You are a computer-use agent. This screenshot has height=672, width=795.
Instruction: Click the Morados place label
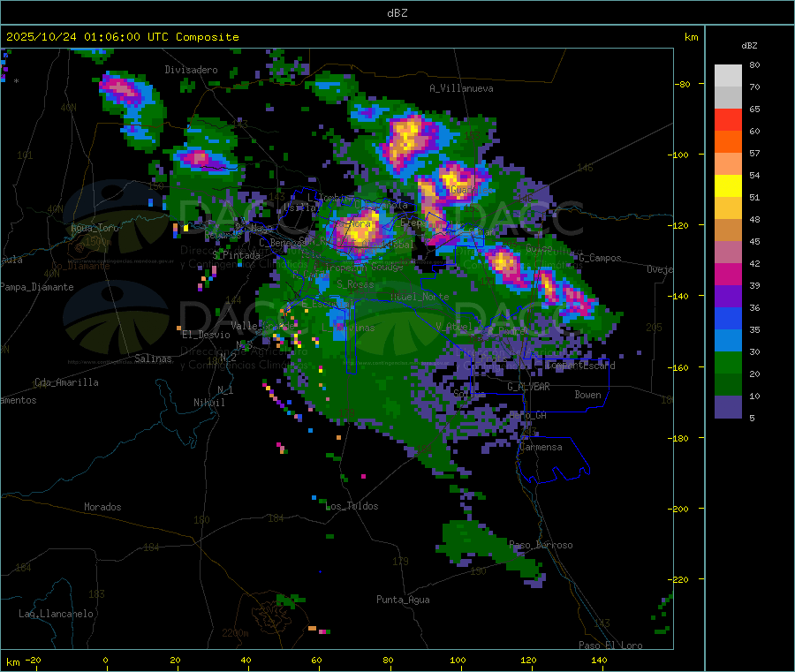click(102, 507)
